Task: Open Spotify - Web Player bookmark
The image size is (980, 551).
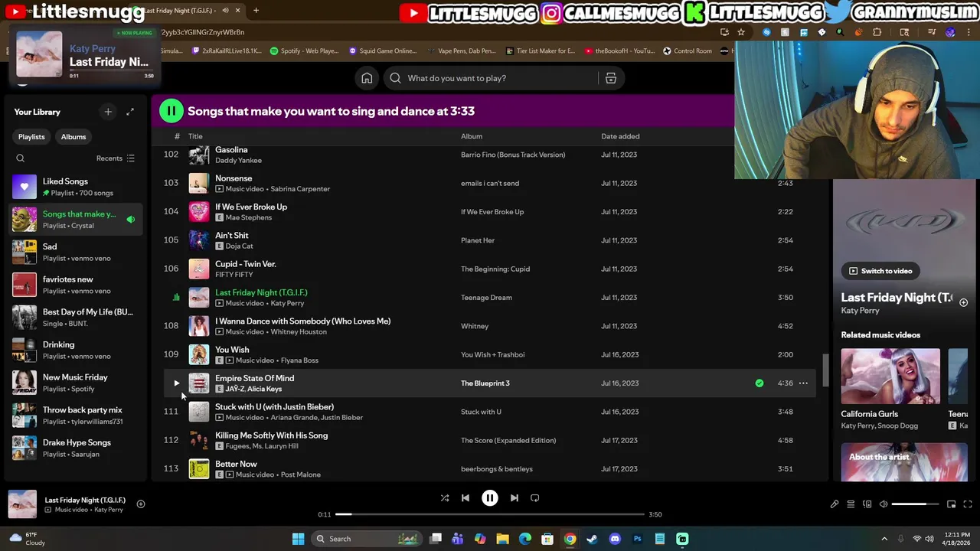Action: [x=305, y=51]
